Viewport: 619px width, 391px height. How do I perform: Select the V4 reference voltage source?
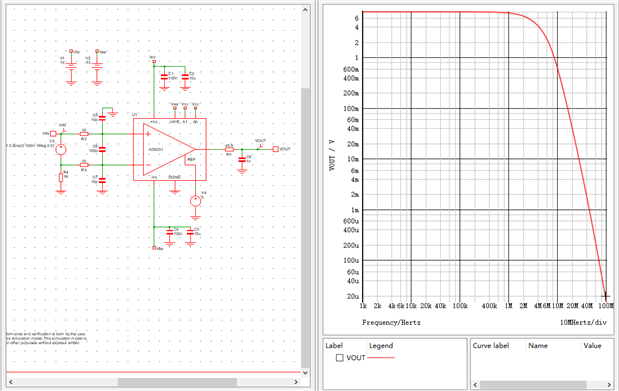coord(195,201)
